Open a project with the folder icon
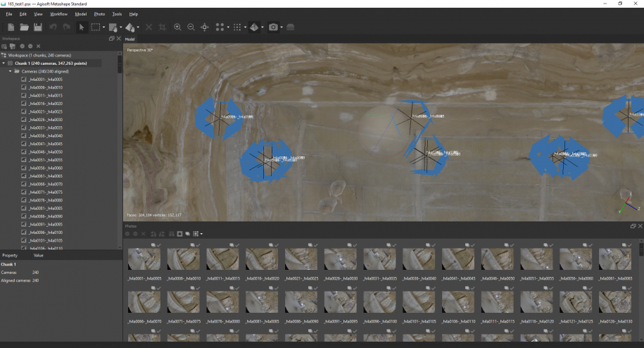The width and height of the screenshot is (644, 348). tap(24, 27)
